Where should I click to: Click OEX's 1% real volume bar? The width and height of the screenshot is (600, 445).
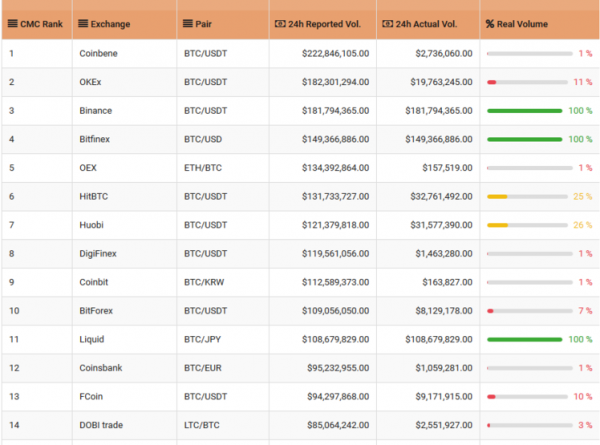(x=530, y=168)
